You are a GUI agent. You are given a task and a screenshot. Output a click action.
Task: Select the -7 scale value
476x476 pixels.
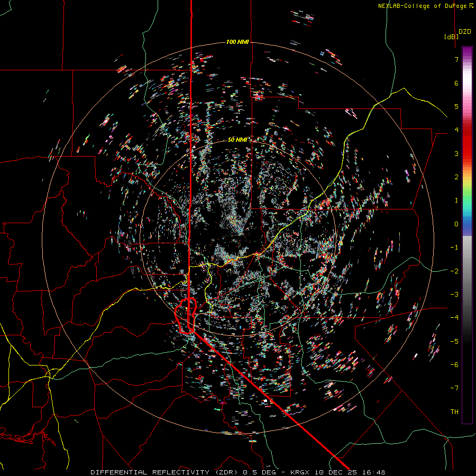coord(454,388)
